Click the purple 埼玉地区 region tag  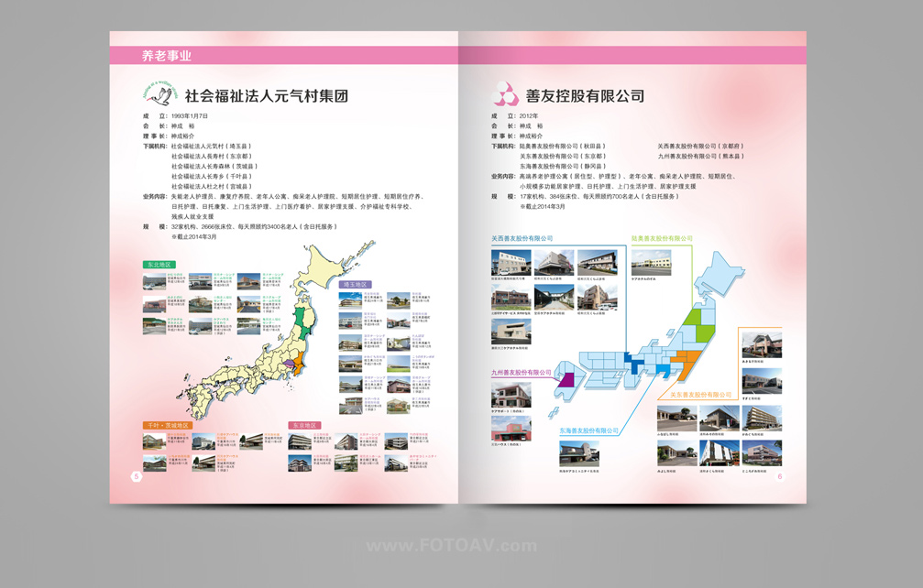pyautogui.click(x=355, y=285)
